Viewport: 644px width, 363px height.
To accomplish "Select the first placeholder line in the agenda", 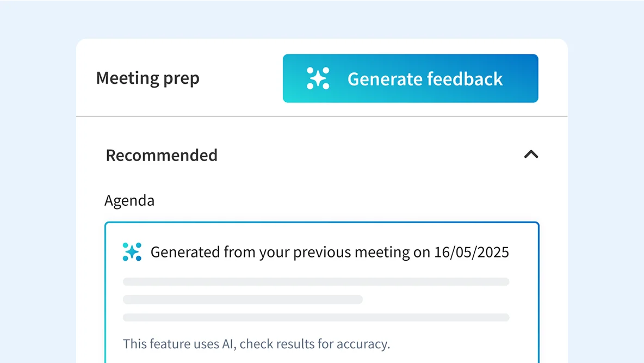I will (x=316, y=281).
